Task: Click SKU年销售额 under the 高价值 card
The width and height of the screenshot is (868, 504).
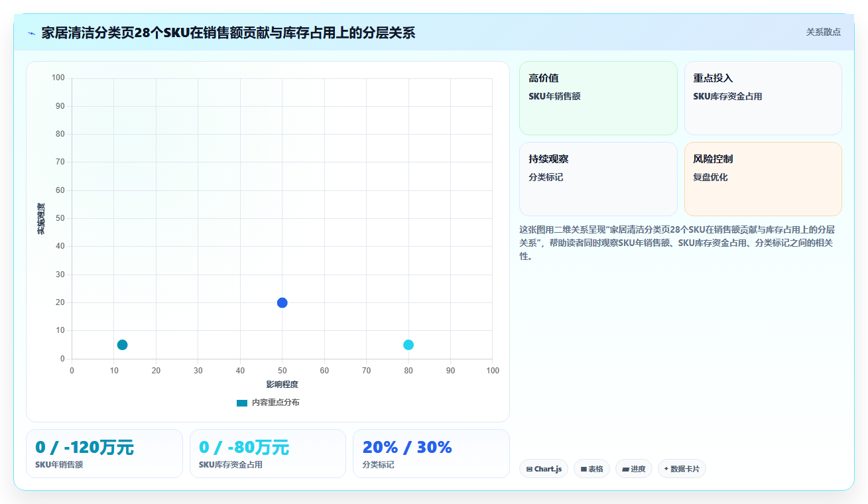Action: click(x=554, y=96)
